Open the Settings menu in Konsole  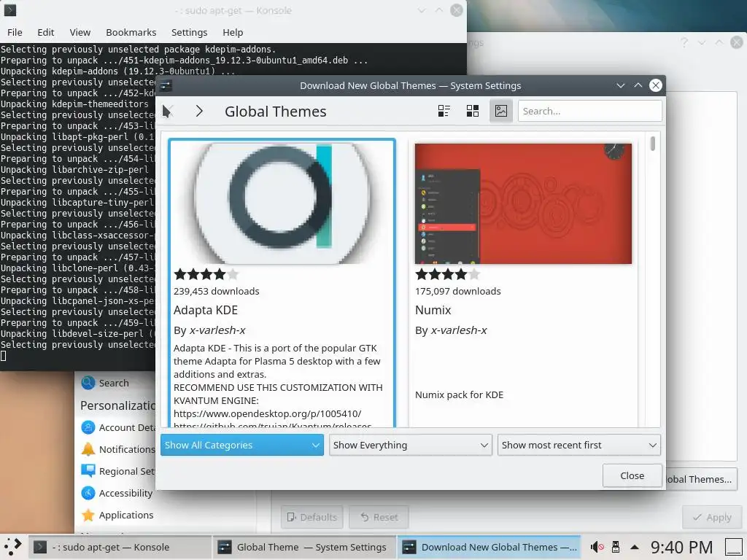coord(189,32)
